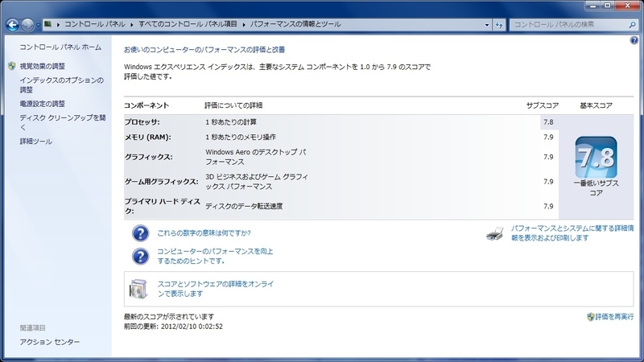
Task: Click the software box icon
Action: (138, 289)
